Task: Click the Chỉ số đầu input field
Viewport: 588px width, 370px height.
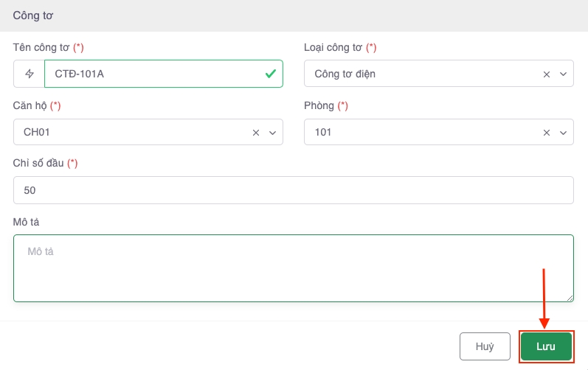Action: 294,190
